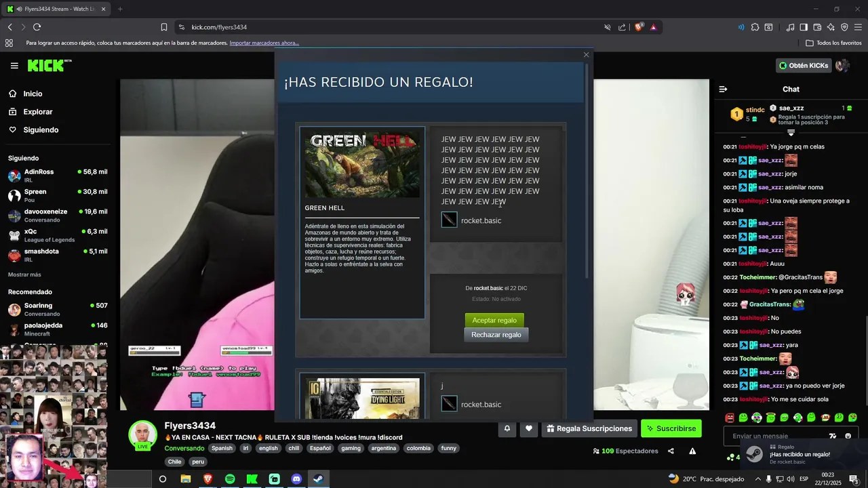
Task: Click 'Obtén KICKs' button
Action: point(804,66)
